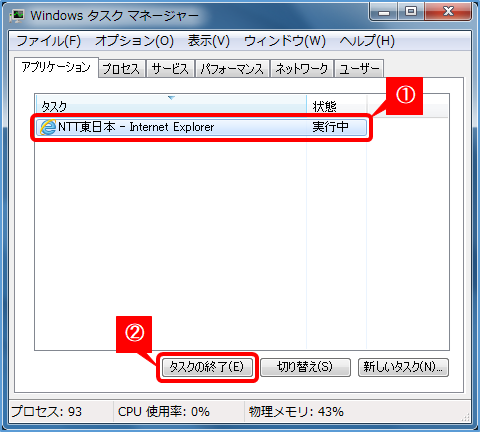Sort by the 状態 column header

(337, 104)
